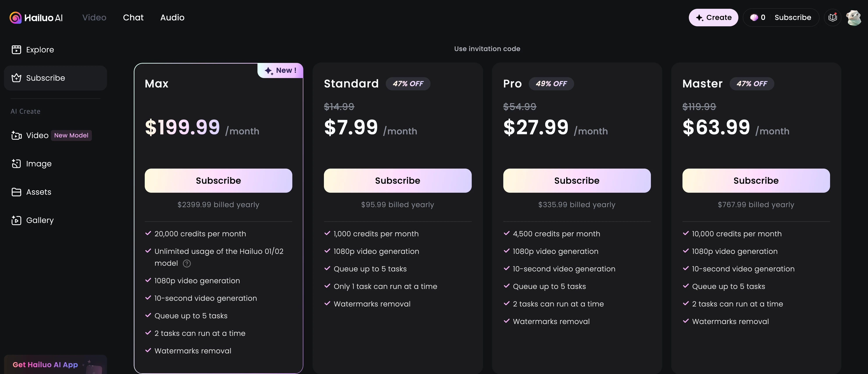
Task: Subscribe to the Pro plan
Action: tap(577, 181)
